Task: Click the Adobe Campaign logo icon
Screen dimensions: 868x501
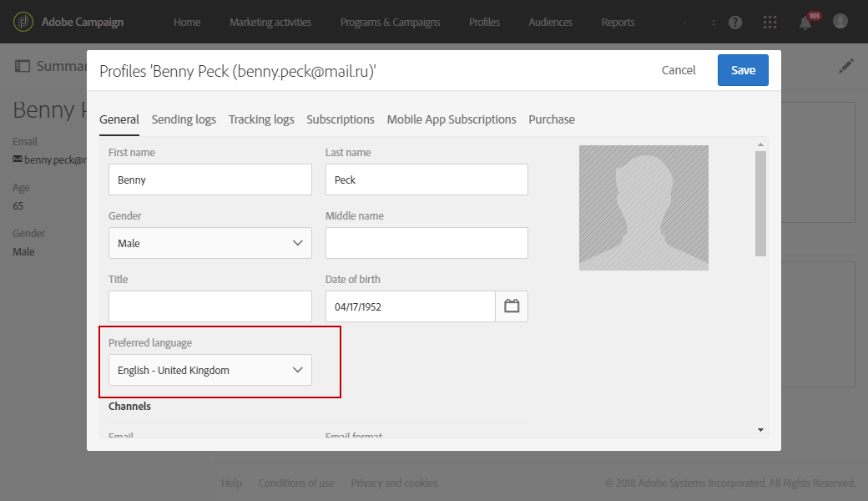Action: [x=24, y=22]
